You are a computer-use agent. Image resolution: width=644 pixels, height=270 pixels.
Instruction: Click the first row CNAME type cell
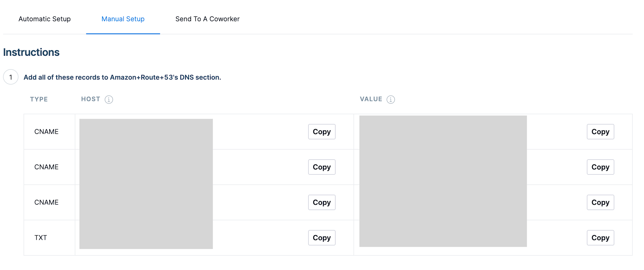[x=46, y=132]
